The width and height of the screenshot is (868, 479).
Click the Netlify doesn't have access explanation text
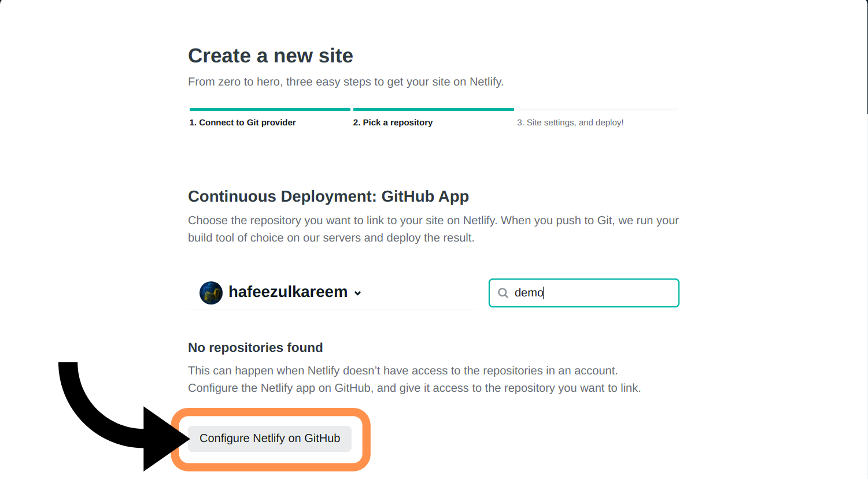click(414, 379)
